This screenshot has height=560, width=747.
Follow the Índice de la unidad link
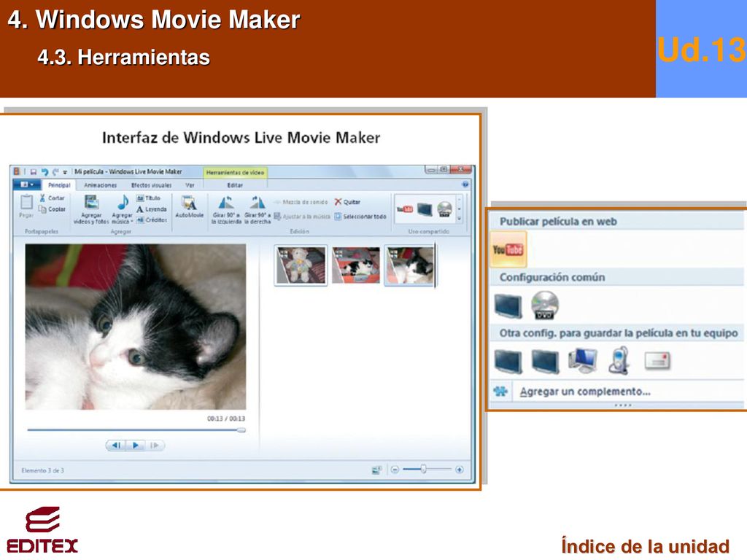645,545
